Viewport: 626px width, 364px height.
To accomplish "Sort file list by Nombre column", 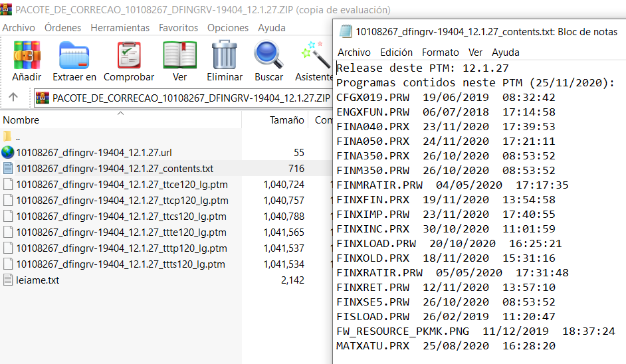I will [120, 120].
